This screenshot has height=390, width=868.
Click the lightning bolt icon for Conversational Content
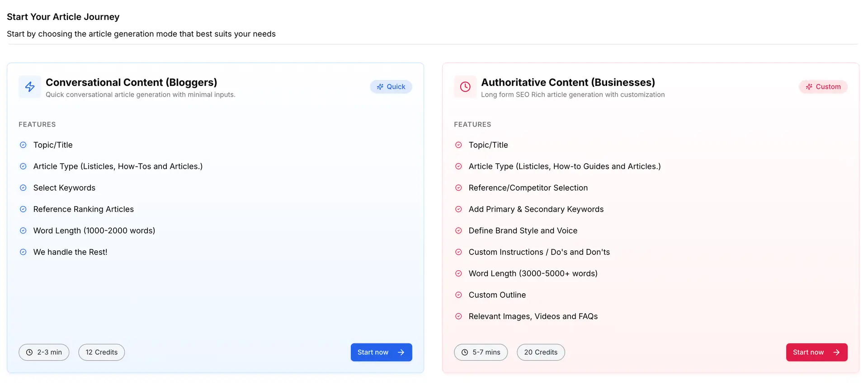[x=30, y=87]
